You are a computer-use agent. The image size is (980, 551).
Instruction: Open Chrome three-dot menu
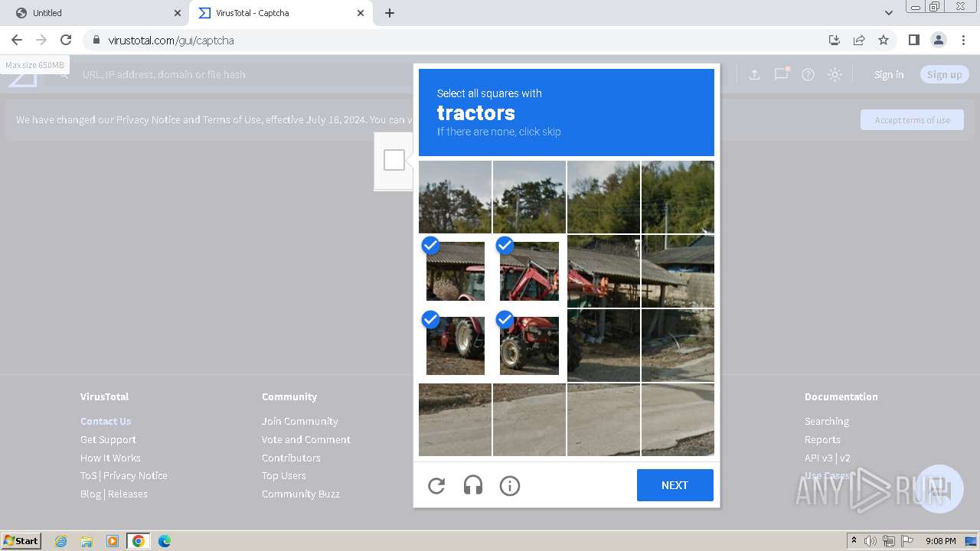pyautogui.click(x=963, y=40)
